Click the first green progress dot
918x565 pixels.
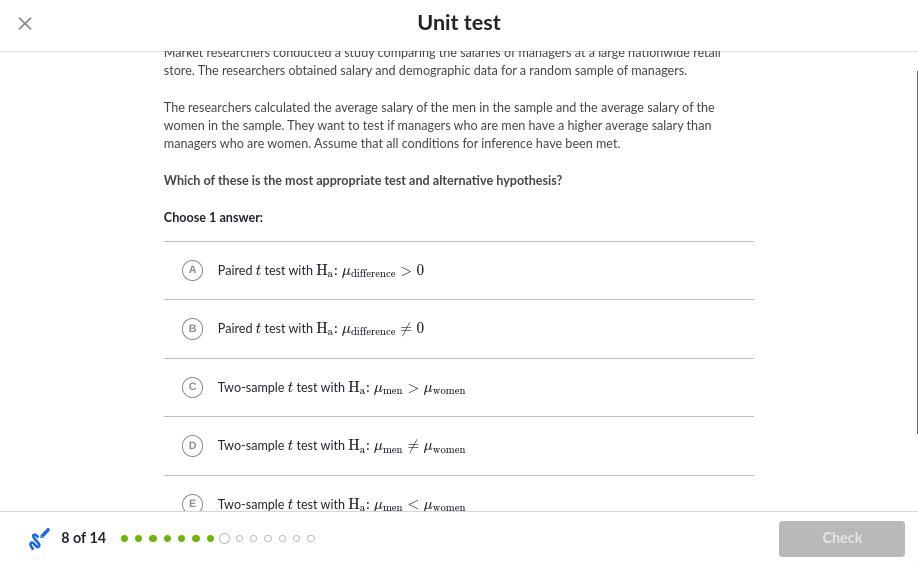point(125,539)
